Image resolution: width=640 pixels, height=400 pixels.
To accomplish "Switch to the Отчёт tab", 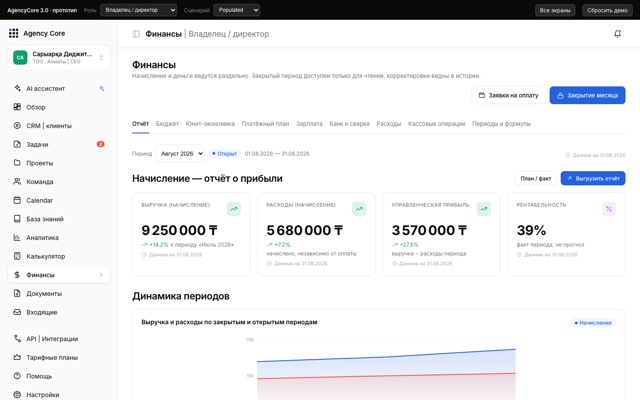I will pyautogui.click(x=140, y=124).
